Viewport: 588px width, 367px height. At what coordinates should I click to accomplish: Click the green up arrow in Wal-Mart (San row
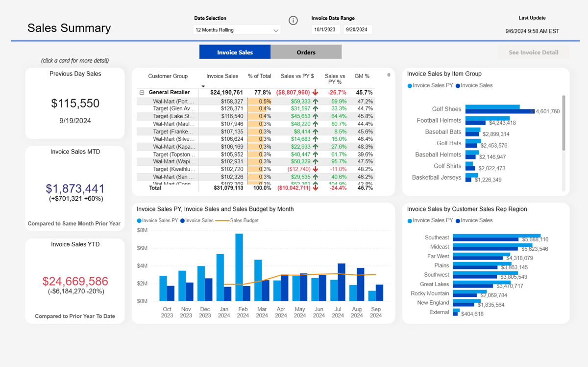[x=315, y=177]
